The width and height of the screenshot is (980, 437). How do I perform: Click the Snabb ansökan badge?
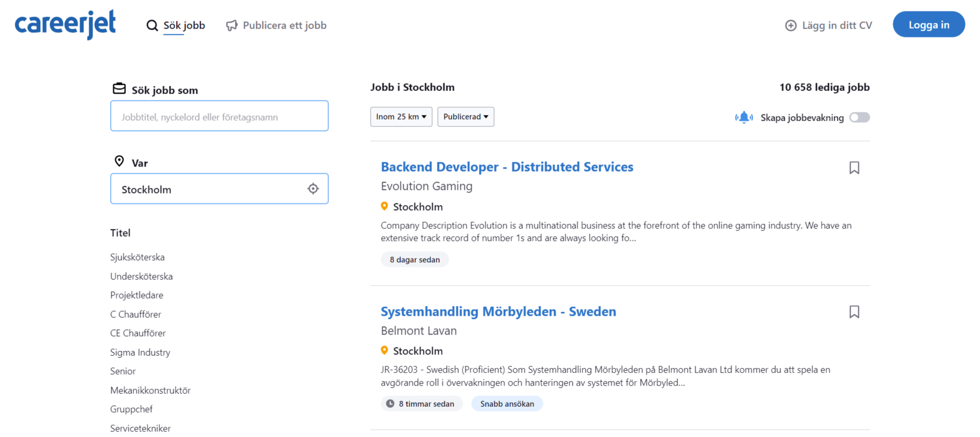tap(507, 404)
